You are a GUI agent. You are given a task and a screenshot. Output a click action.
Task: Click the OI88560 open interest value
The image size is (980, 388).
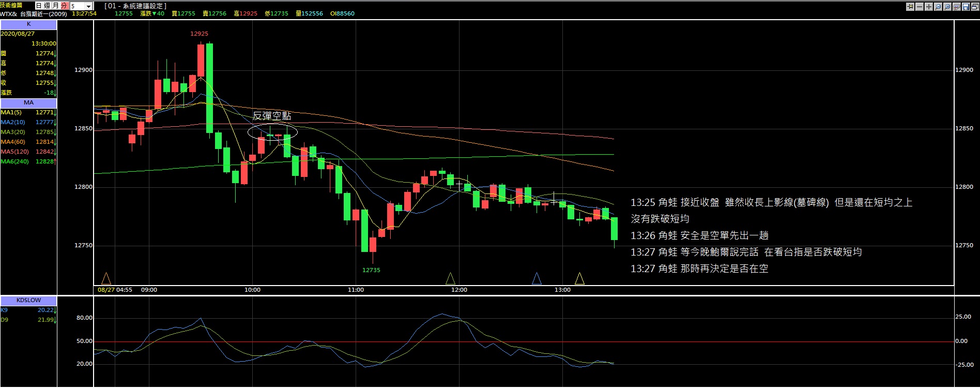(342, 13)
